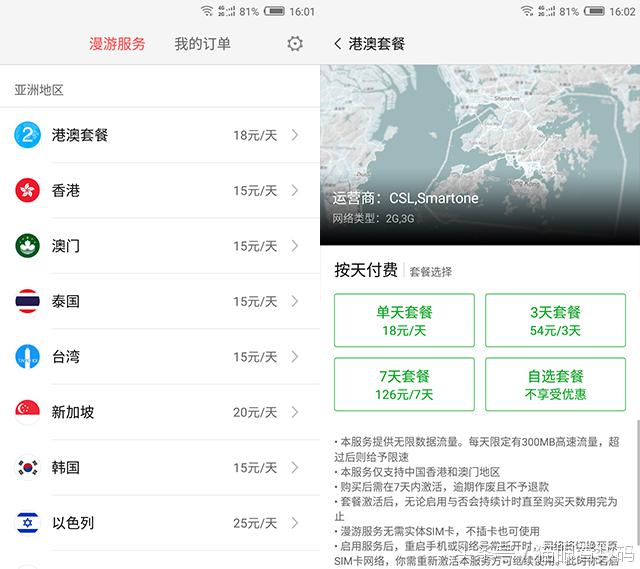
Task: Tap the 18元/天 price in the country list
Action: click(255, 136)
